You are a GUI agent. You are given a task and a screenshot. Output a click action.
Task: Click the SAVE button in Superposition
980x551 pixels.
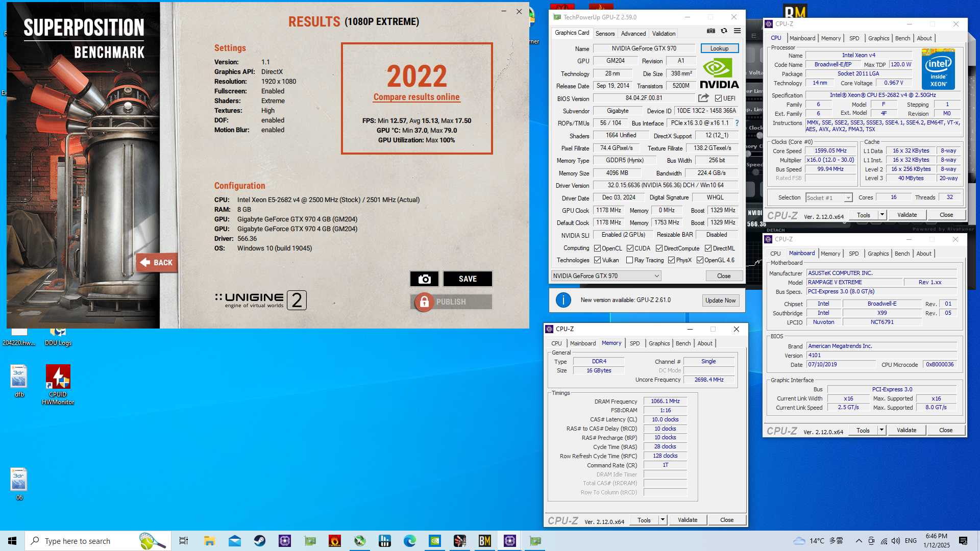[468, 279]
